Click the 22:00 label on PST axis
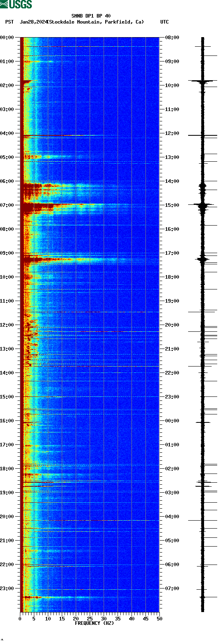Image resolution: width=220 pixels, height=644 pixels. 7,565
